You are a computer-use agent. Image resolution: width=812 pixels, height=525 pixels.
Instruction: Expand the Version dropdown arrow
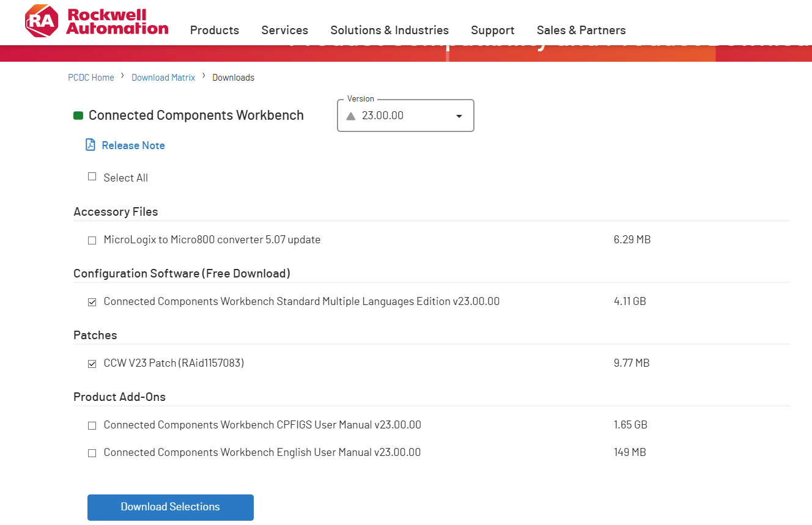(x=459, y=116)
